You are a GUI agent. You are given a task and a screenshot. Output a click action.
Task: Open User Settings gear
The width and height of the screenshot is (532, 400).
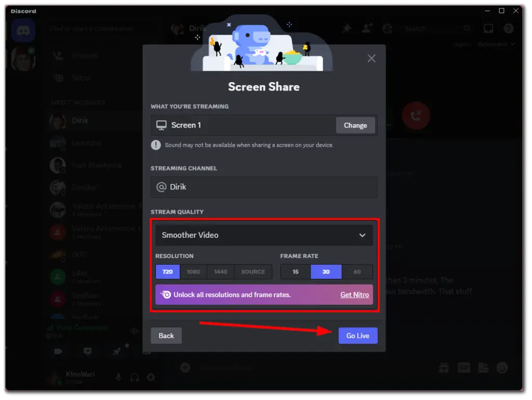click(x=152, y=378)
